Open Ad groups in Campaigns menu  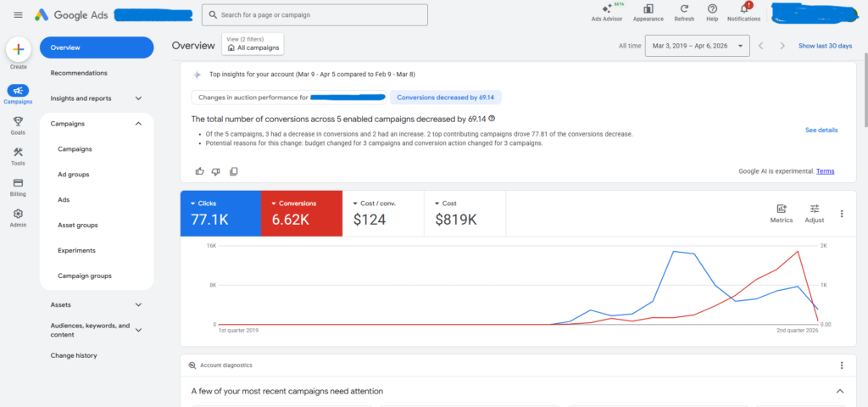click(74, 175)
